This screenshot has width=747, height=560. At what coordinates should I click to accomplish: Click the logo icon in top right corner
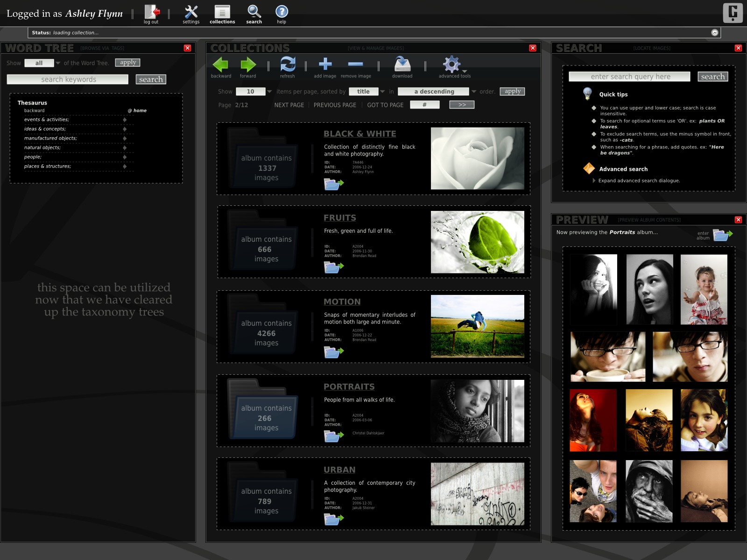click(x=733, y=13)
